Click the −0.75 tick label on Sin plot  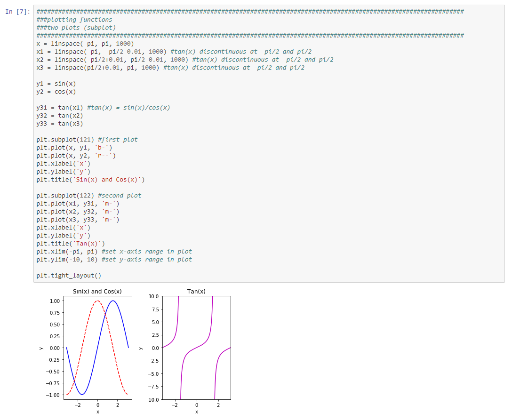tap(53, 383)
